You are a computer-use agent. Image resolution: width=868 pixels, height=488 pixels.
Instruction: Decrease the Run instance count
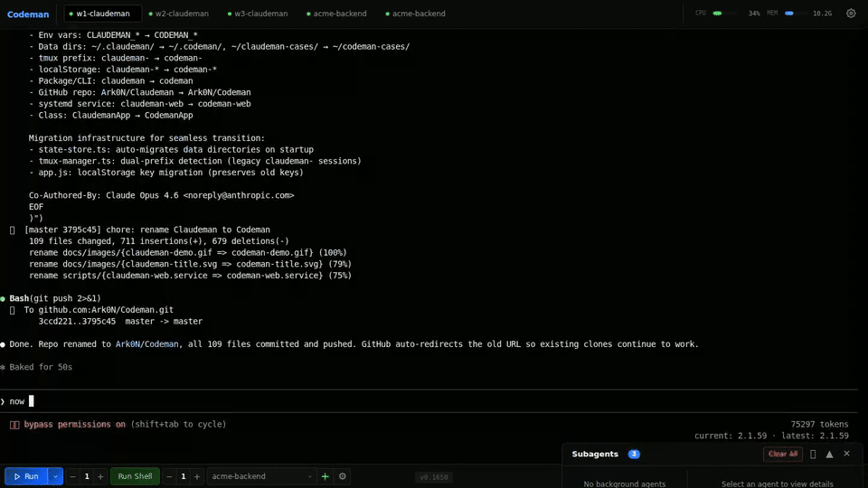[x=72, y=476]
